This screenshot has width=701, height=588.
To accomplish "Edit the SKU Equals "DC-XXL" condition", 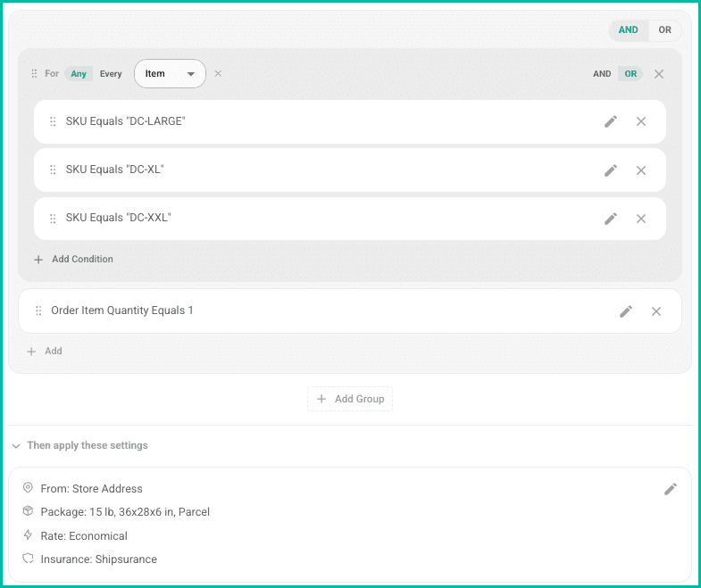I will 611,219.
